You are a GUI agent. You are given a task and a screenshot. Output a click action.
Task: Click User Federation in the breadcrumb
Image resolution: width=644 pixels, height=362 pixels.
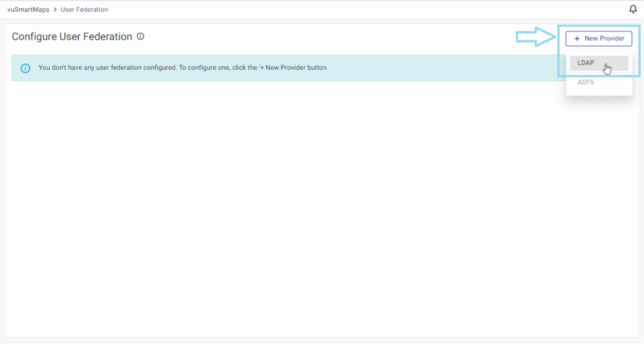click(84, 9)
